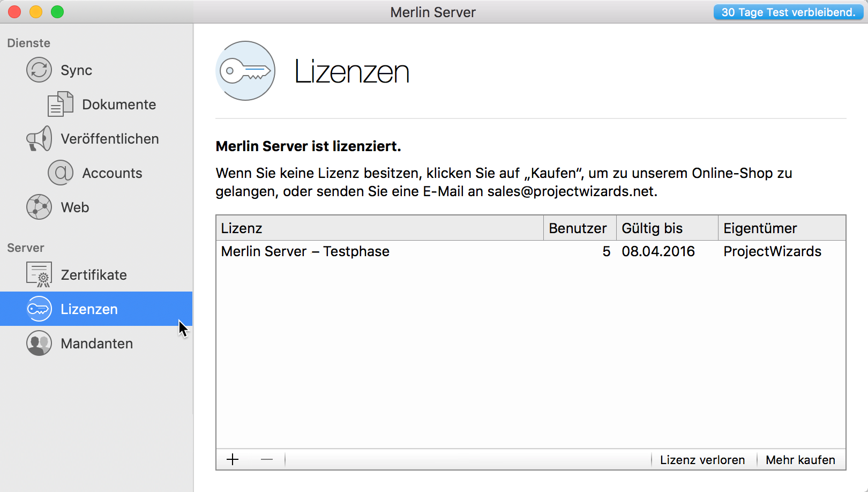This screenshot has width=868, height=492.
Task: Click the Dokumente pages icon
Action: tap(61, 104)
